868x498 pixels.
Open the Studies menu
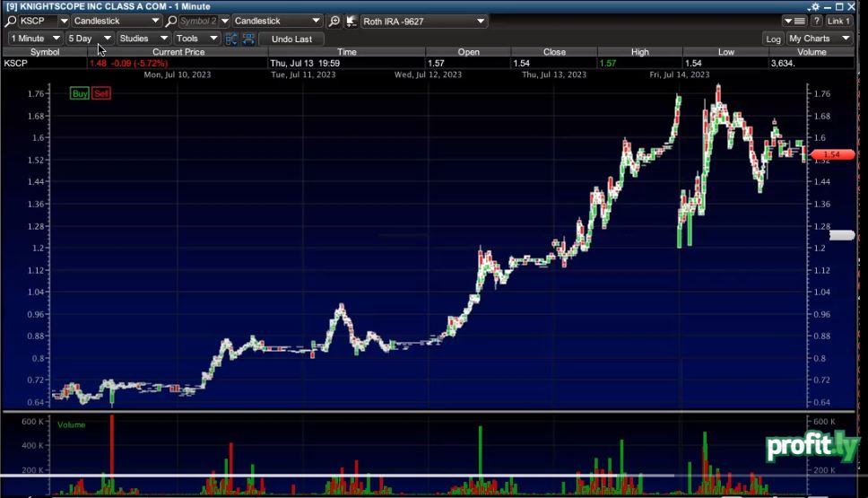[143, 39]
